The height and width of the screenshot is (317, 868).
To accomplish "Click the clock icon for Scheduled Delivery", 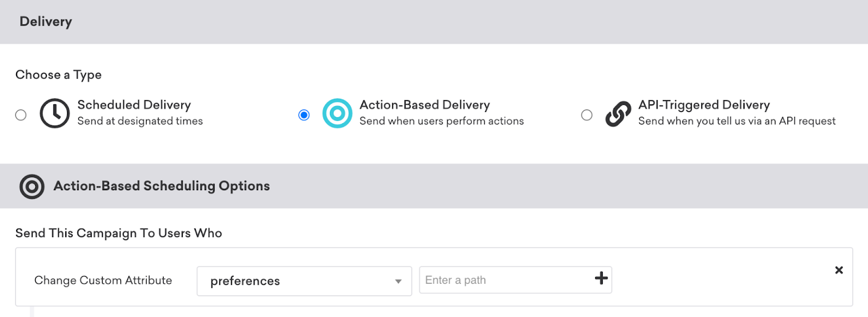I will (x=55, y=113).
